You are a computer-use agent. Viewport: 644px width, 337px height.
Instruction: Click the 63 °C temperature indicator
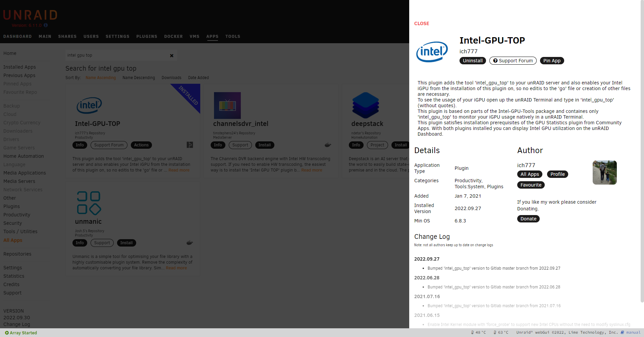(501, 332)
